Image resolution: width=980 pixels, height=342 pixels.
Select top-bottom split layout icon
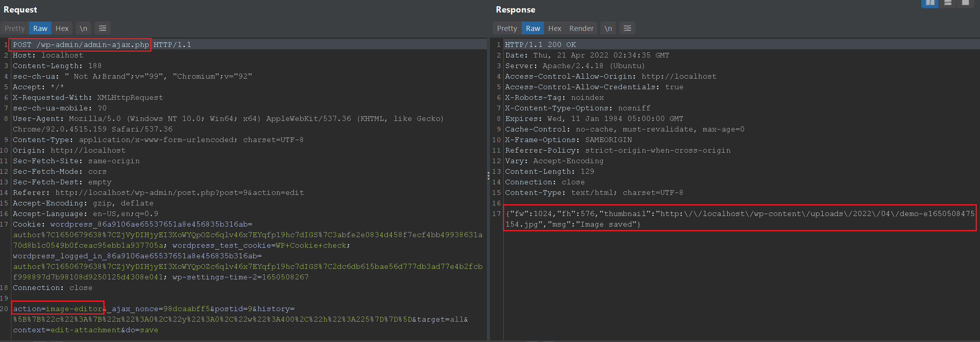948,3
